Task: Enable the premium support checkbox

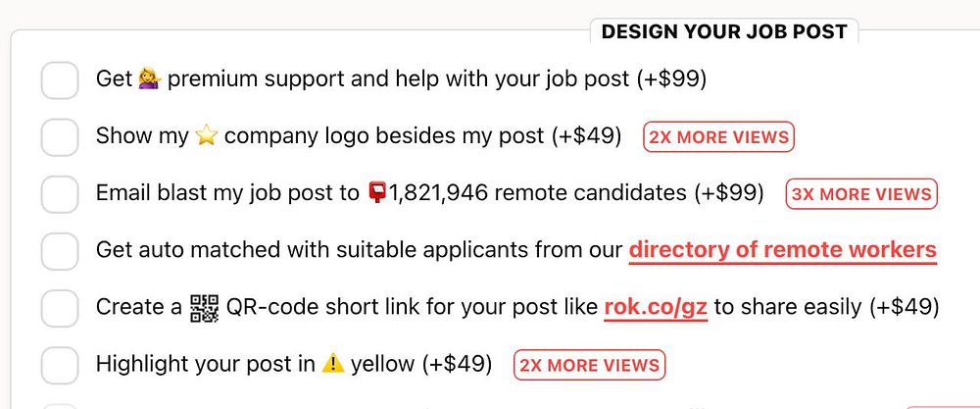Action: [60, 80]
